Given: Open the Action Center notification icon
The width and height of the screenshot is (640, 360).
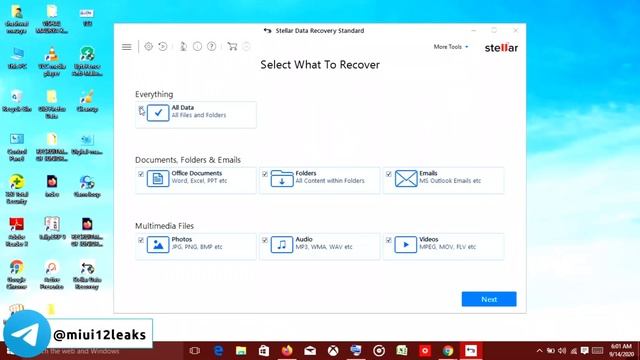Looking at the screenshot, I should click(584, 351).
